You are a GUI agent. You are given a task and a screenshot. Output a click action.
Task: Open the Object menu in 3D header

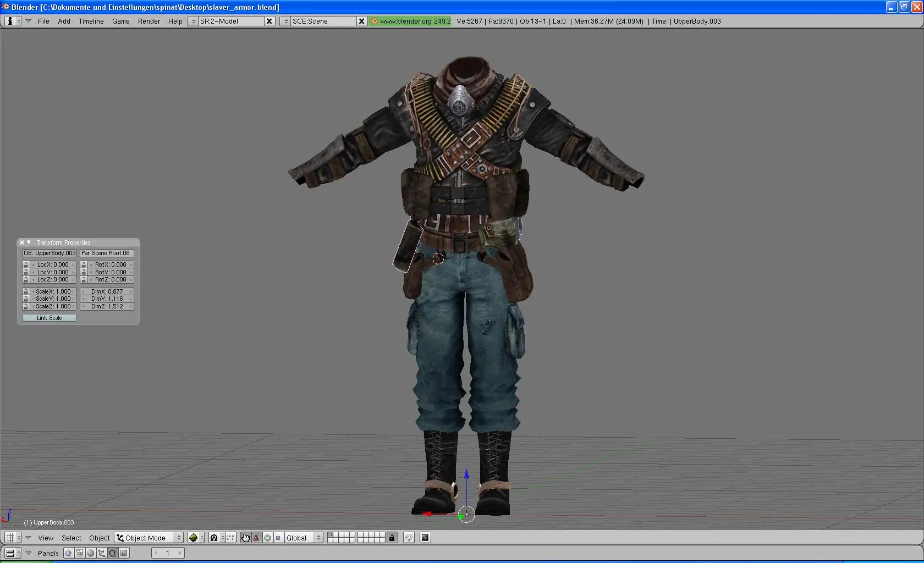coord(100,538)
